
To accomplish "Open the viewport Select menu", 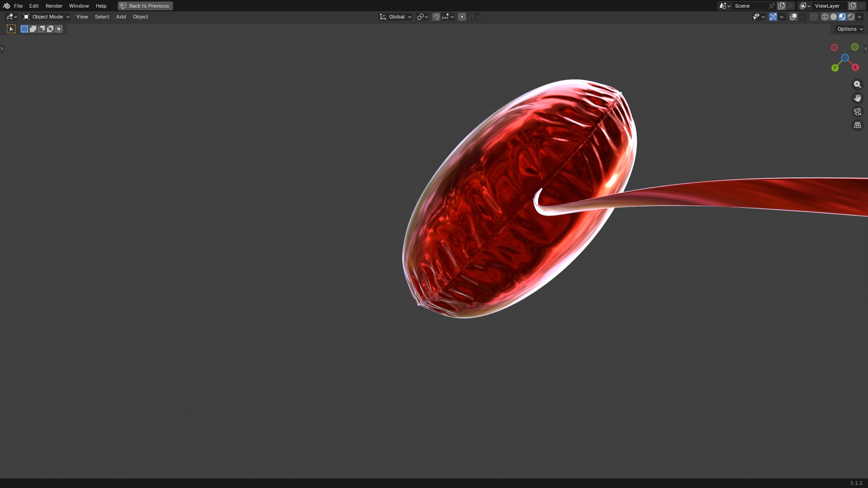I will tap(102, 17).
